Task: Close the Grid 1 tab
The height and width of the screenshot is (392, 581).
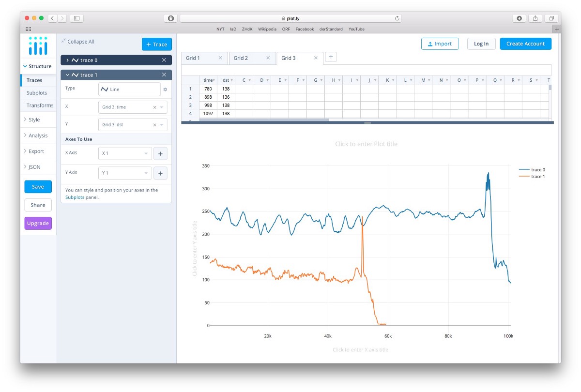Action: coord(220,58)
